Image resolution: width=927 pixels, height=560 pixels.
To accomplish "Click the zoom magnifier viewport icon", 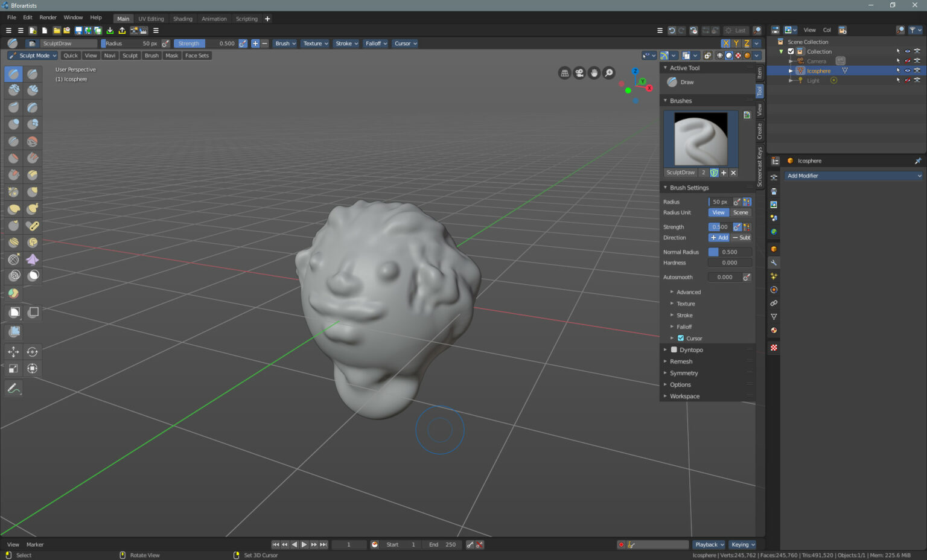I will [x=609, y=73].
